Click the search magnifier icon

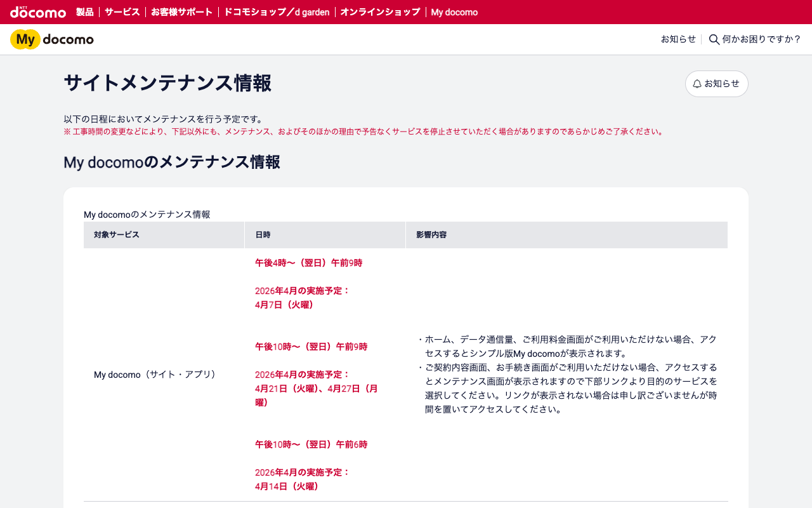pos(714,39)
